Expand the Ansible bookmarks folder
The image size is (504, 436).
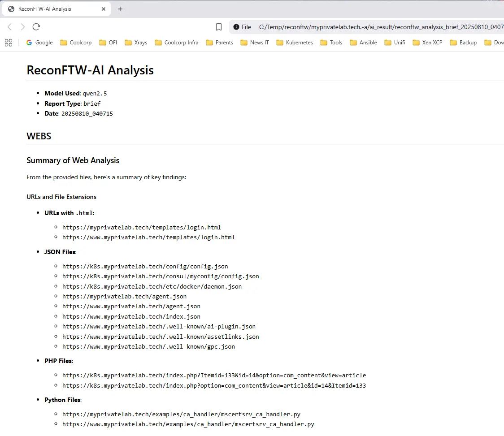[x=363, y=43]
